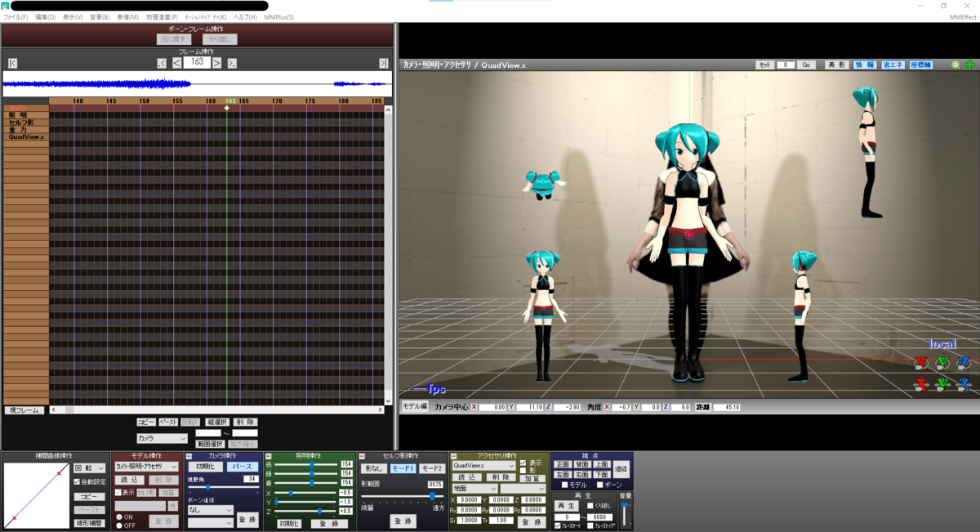Image resolution: width=980 pixels, height=532 pixels.
Task: Click the keyframe diamond on camera track
Action: (x=227, y=108)
